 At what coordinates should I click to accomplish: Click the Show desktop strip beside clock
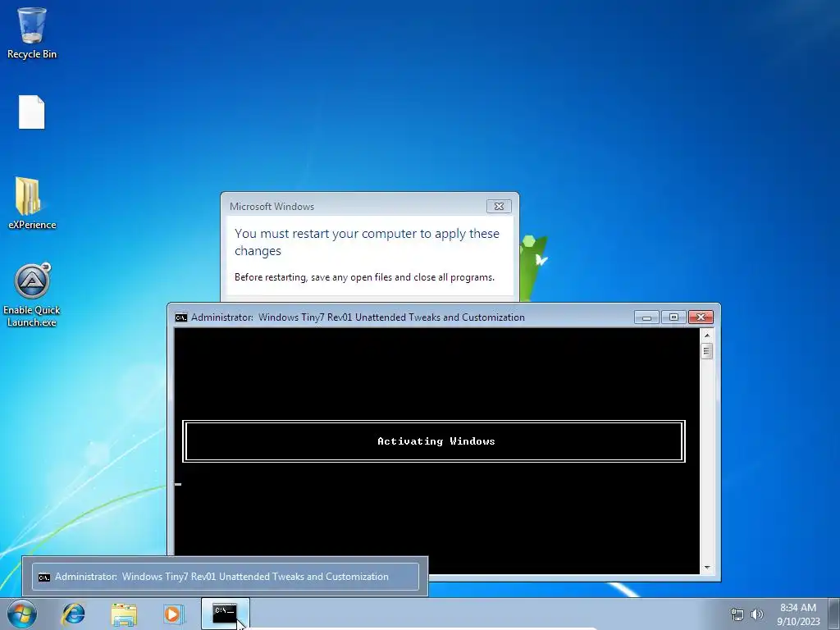point(834,614)
